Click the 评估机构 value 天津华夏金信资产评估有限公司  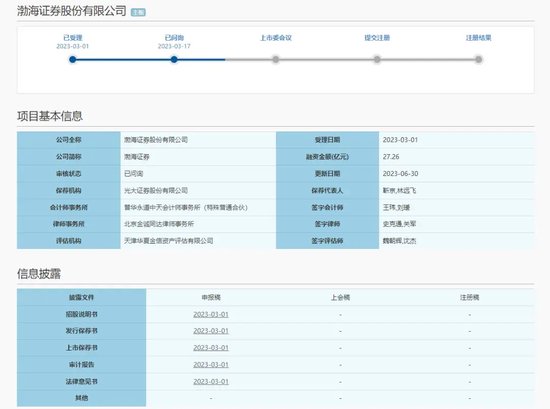coord(168,241)
